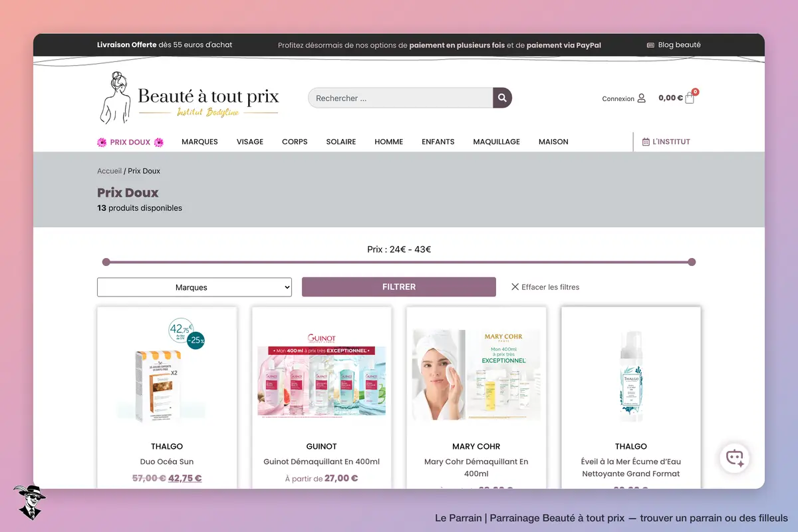The width and height of the screenshot is (798, 532).
Task: Open the Marques dropdown filter
Action: coord(194,287)
